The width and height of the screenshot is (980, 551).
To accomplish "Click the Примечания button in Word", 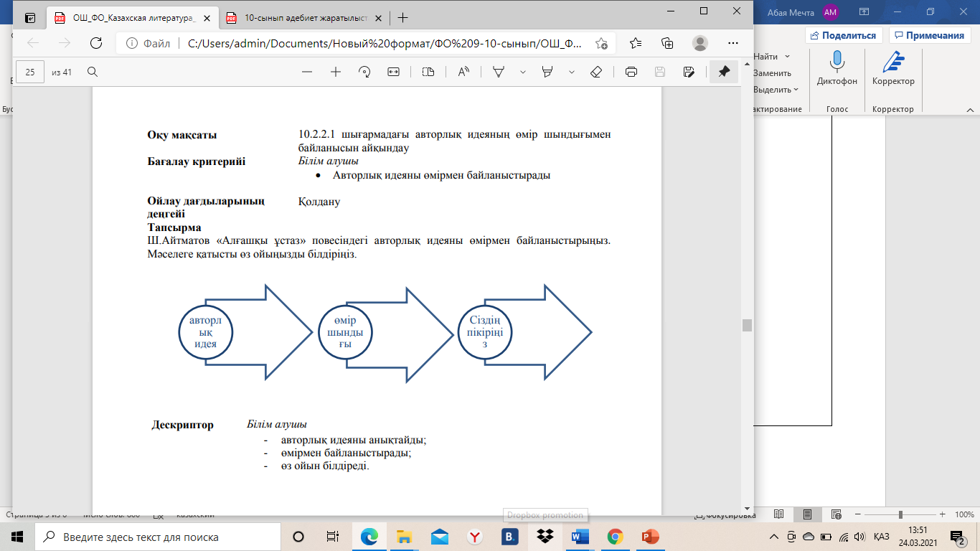I will [929, 35].
